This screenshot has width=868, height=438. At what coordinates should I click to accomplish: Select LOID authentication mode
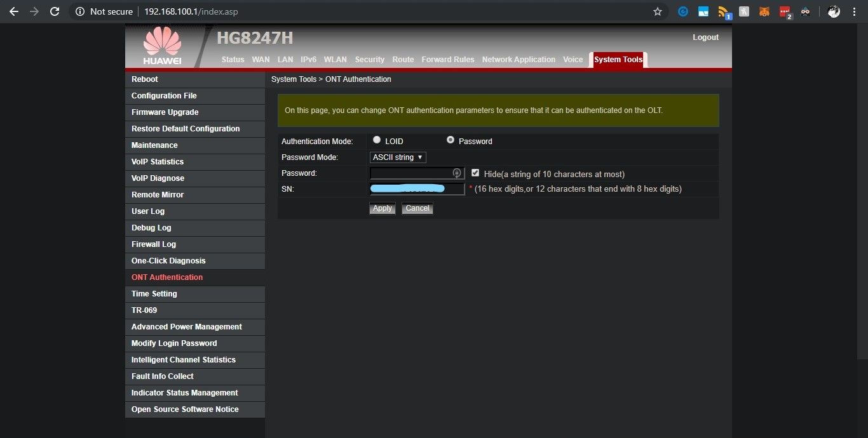tap(377, 140)
